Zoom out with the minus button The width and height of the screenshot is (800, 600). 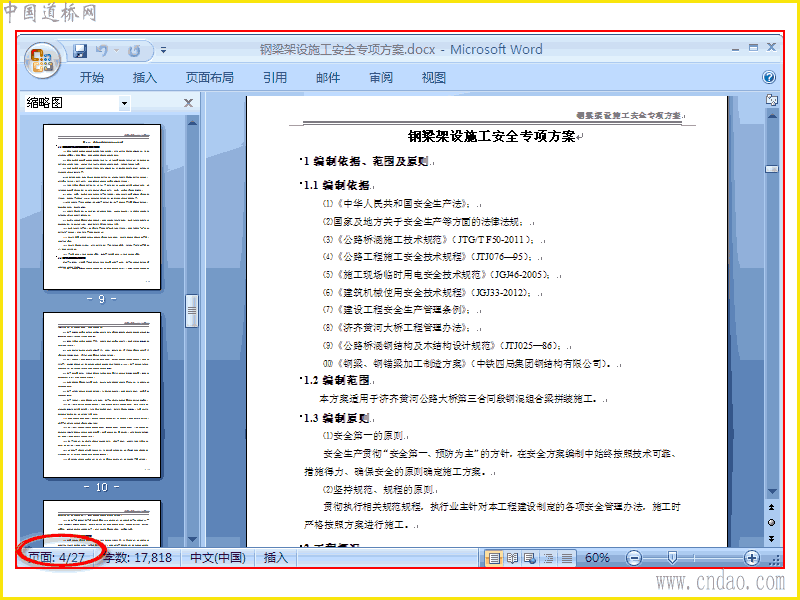point(634,558)
